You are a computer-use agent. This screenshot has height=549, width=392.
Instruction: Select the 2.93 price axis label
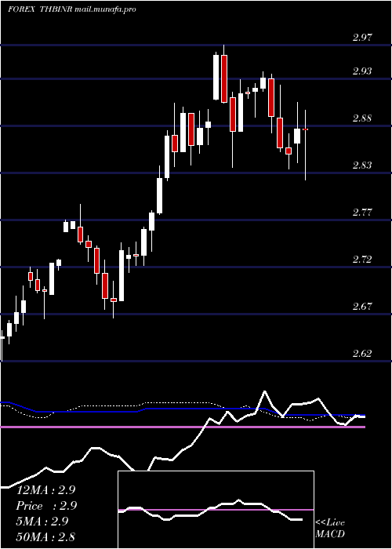(x=362, y=71)
